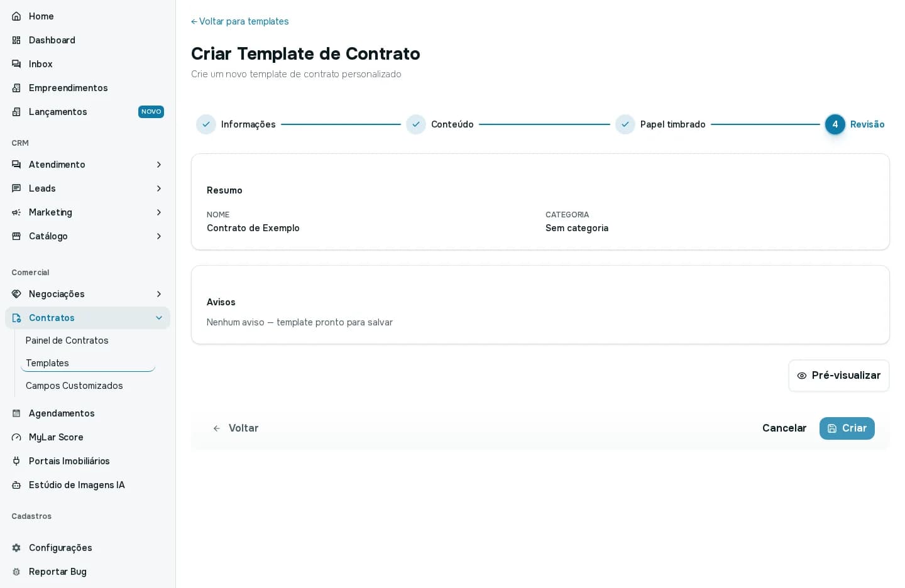This screenshot has width=905, height=588.
Task: Click the Pré-visualizar button
Action: [x=839, y=376]
